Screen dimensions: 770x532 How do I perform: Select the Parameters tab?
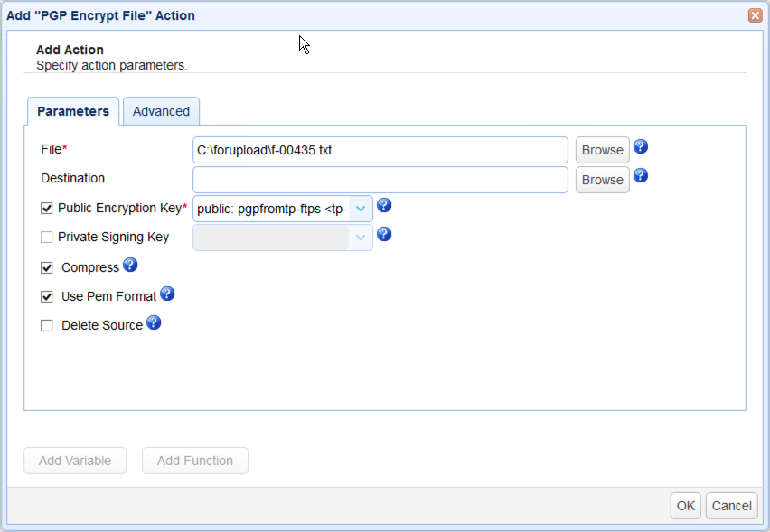[73, 111]
